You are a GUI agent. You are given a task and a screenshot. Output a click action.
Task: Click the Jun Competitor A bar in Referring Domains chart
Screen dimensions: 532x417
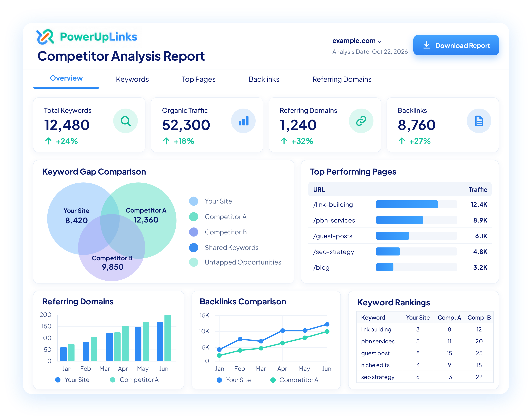pos(168,338)
